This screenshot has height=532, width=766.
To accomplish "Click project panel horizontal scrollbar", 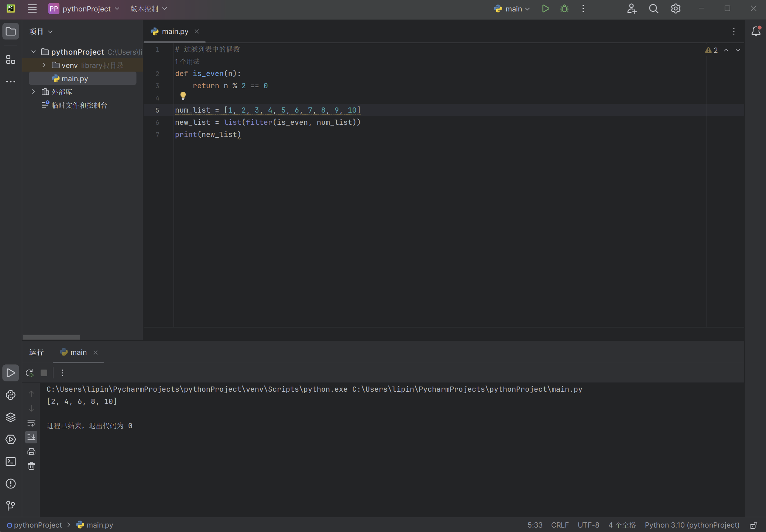I will point(51,337).
